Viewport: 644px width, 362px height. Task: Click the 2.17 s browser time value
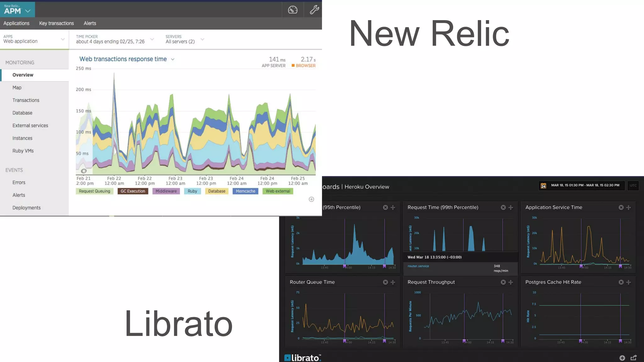308,59
